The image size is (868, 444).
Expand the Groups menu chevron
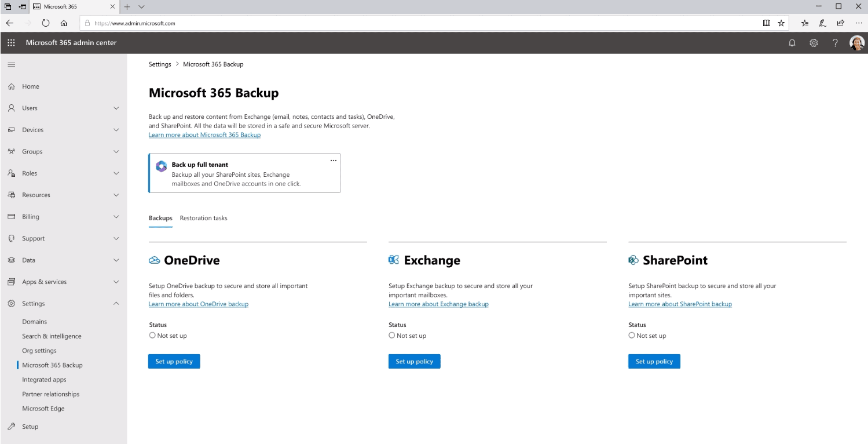pyautogui.click(x=116, y=152)
